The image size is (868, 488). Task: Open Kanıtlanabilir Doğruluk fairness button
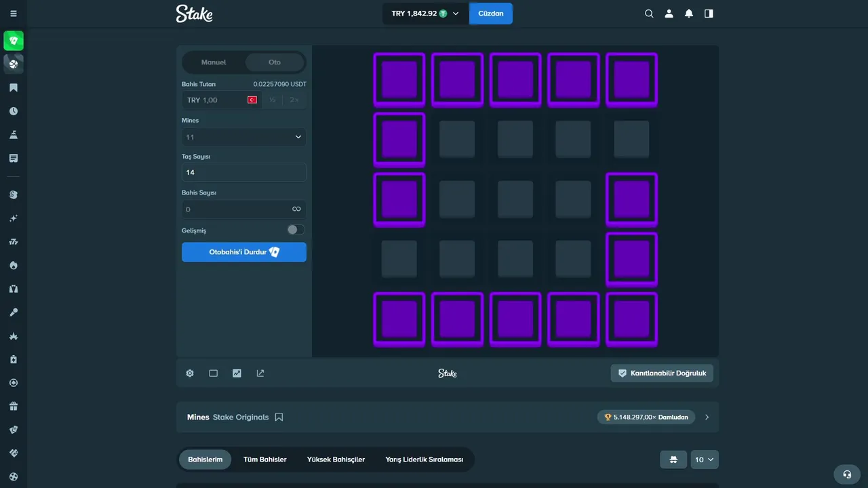[662, 373]
